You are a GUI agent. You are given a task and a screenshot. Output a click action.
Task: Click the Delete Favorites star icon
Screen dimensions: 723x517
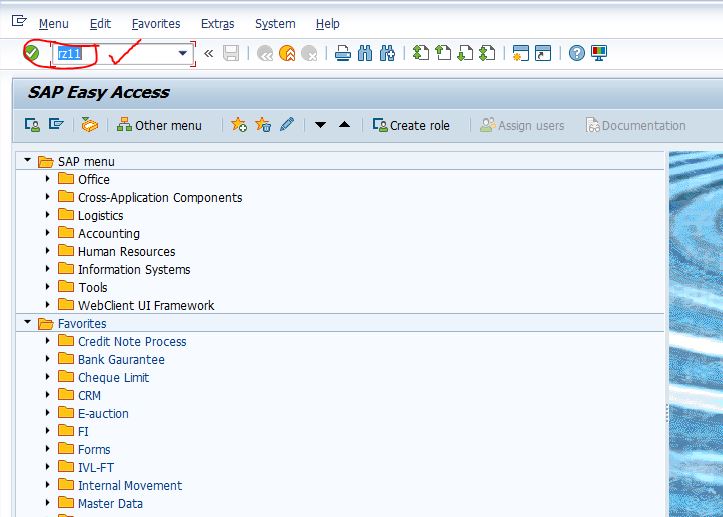point(263,125)
